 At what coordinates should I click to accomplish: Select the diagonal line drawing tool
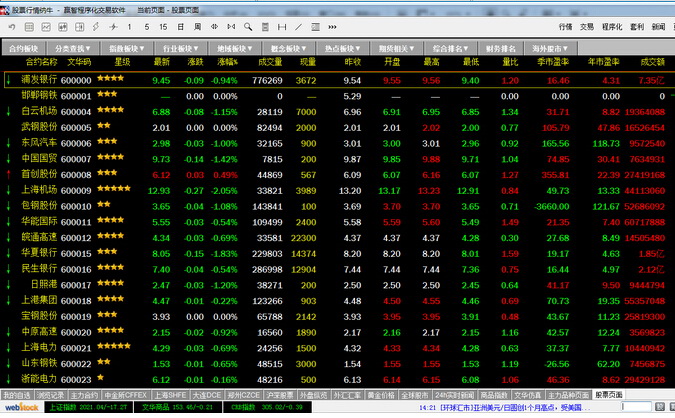click(x=298, y=27)
